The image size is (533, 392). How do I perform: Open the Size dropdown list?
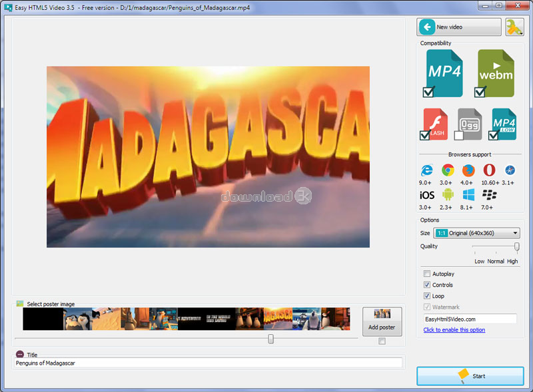pyautogui.click(x=476, y=233)
